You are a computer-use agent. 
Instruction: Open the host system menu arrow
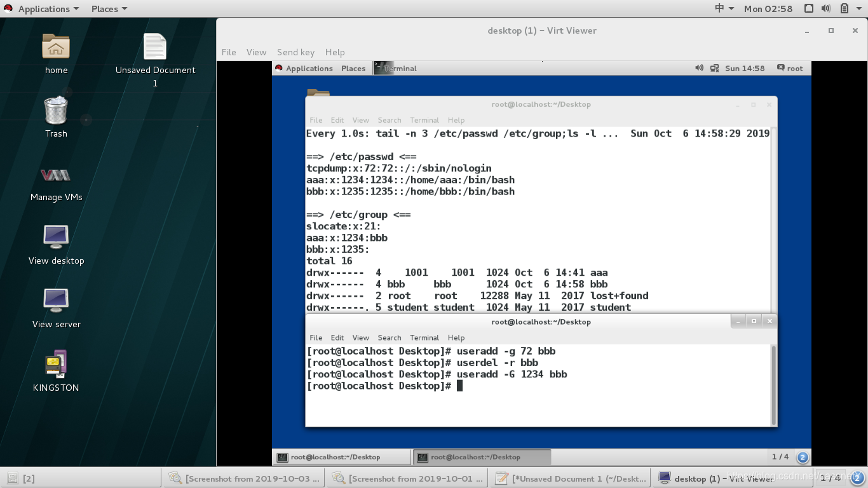(858, 9)
